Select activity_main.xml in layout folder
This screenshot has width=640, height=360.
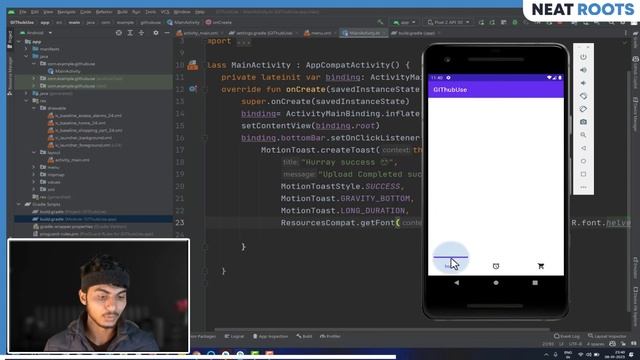pyautogui.click(x=69, y=160)
